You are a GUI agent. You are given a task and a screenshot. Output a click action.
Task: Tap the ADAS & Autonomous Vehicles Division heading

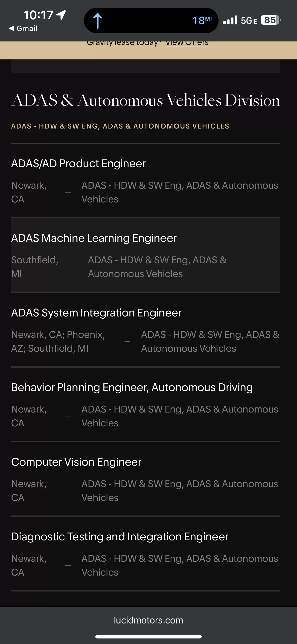(x=146, y=100)
